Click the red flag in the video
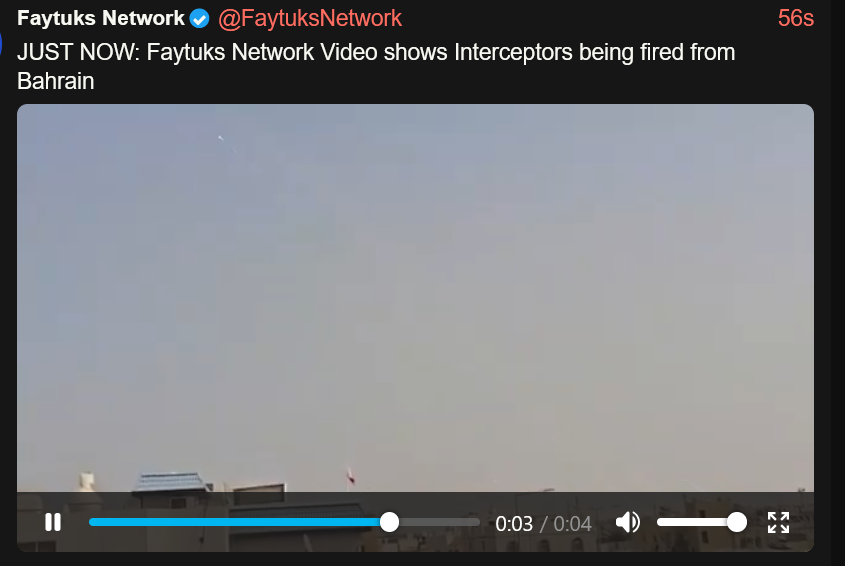The height and width of the screenshot is (566, 845). (x=350, y=477)
